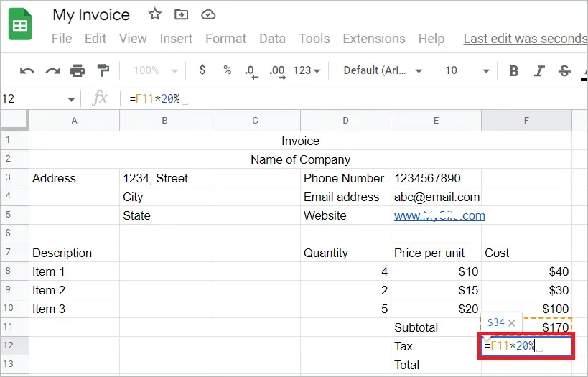Click the undo arrow
Image resolution: width=588 pixels, height=377 pixels.
pos(27,70)
